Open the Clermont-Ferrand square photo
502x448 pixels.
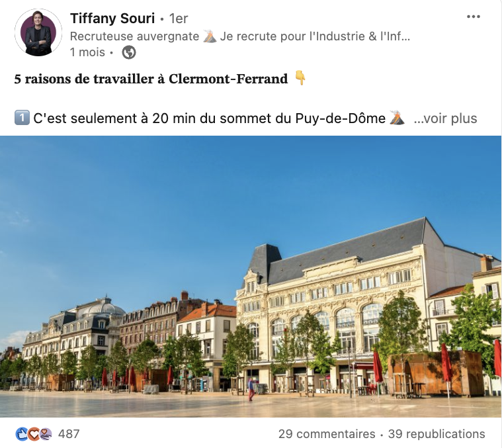pyautogui.click(x=251, y=277)
